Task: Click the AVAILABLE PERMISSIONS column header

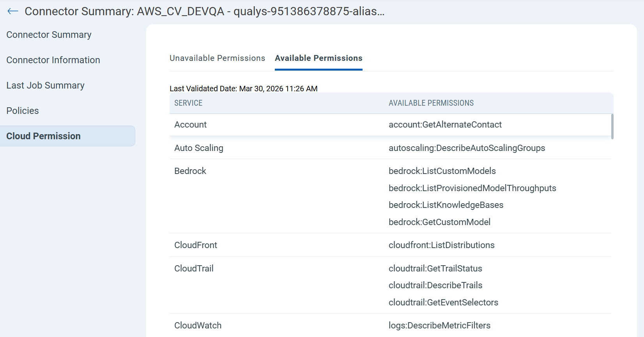Action: coord(431,103)
